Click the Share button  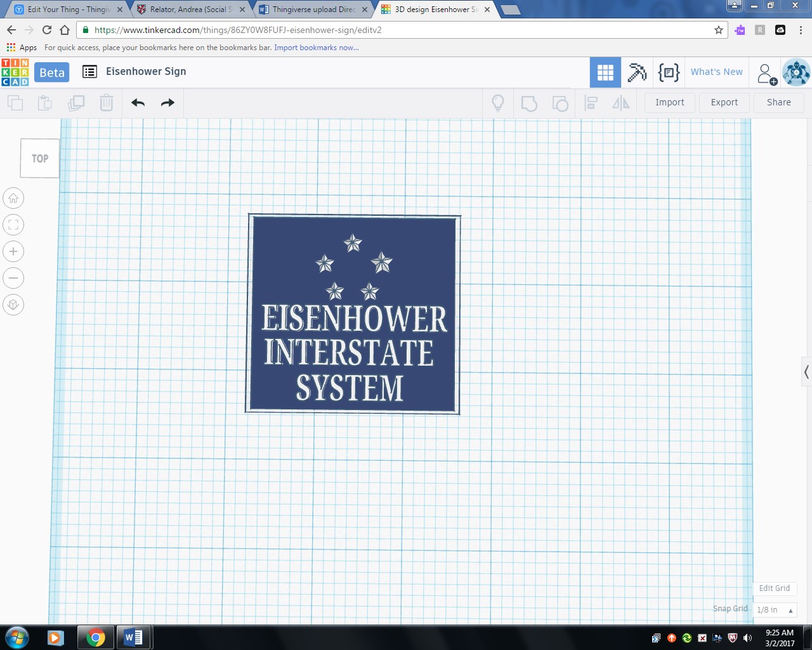pyautogui.click(x=779, y=103)
